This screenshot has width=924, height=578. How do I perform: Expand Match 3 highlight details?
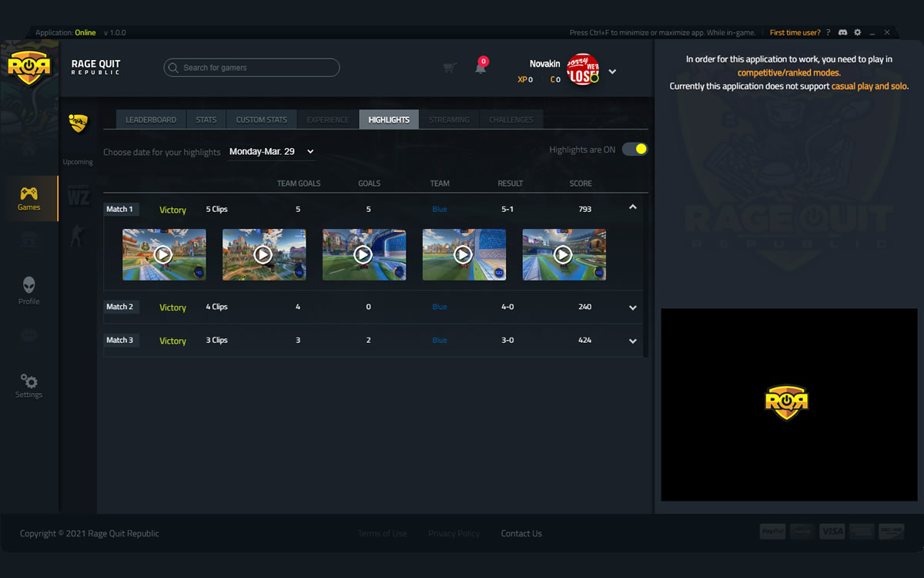[x=632, y=341]
